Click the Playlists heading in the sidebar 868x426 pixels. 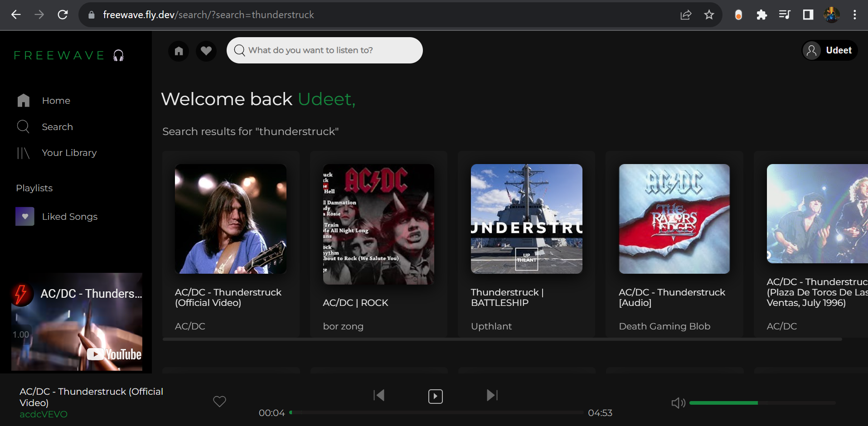coord(34,188)
